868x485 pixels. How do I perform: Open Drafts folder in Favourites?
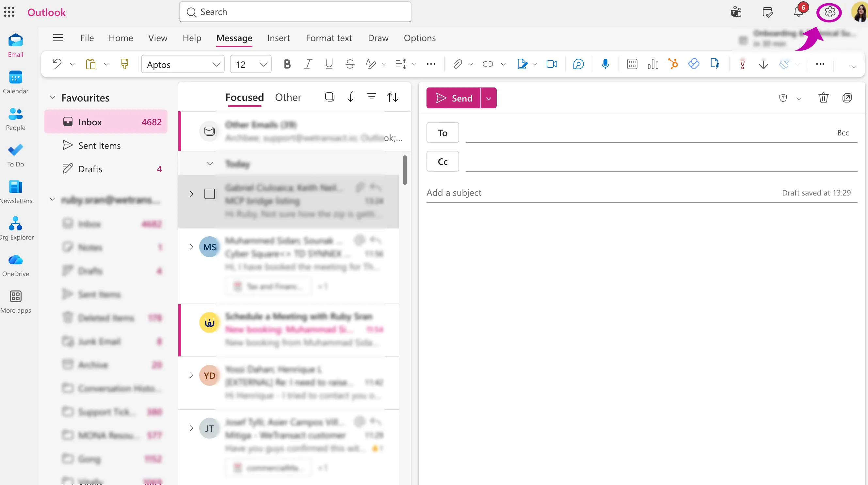[x=106, y=169]
